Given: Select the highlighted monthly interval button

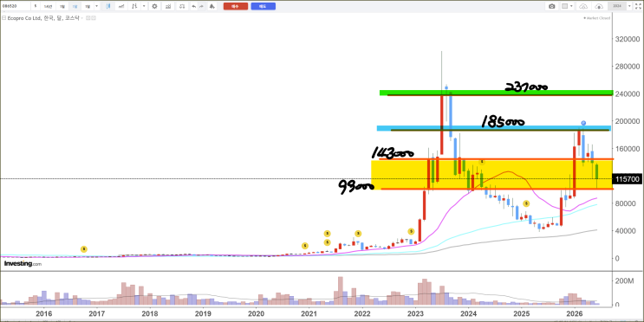Looking at the screenshot, I should tap(75, 6).
